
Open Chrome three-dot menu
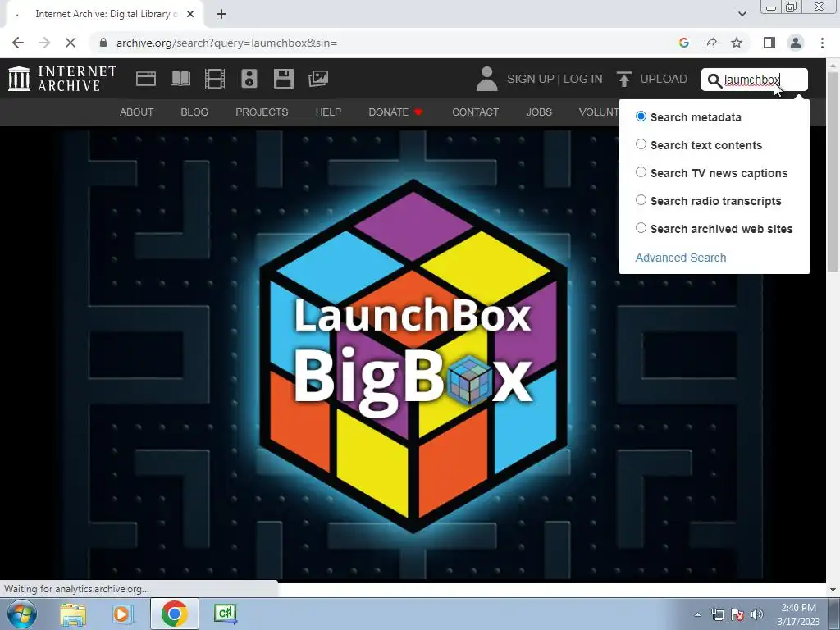tap(822, 43)
